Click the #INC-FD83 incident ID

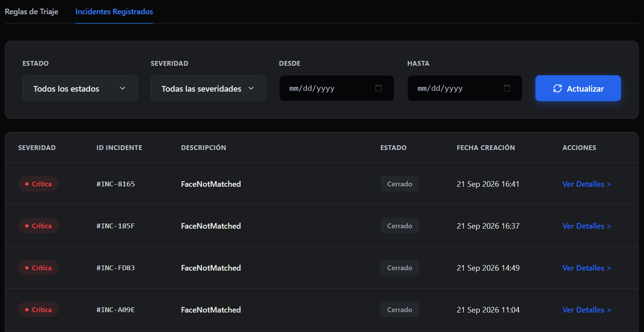click(x=116, y=268)
